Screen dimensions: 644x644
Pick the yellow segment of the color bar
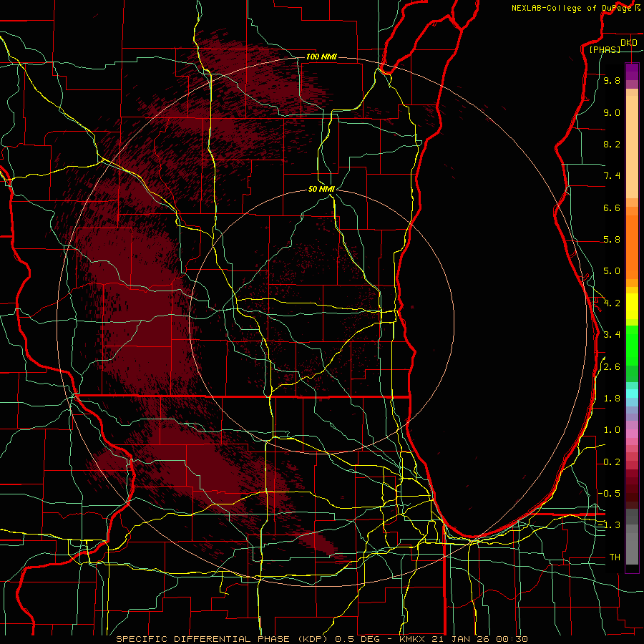[x=632, y=306]
